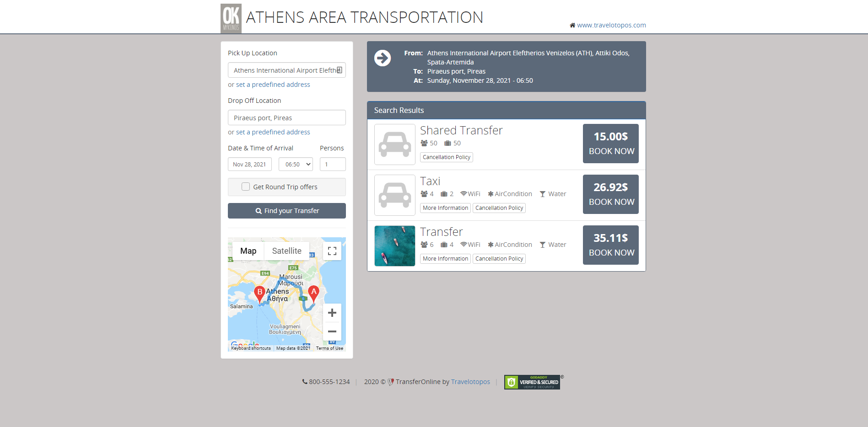Viewport: 868px width, 427px height.
Task: Click the Persons input field
Action: 333,165
